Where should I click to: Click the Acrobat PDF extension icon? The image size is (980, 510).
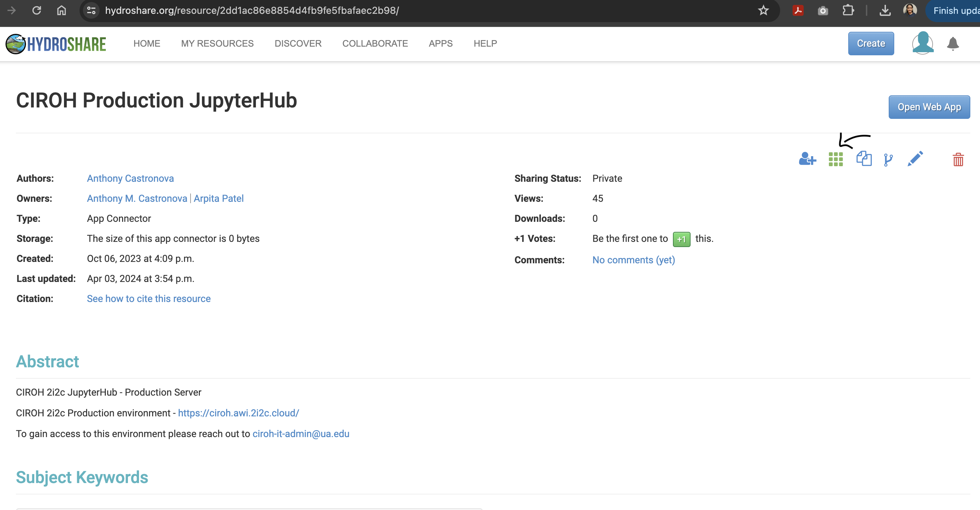798,10
